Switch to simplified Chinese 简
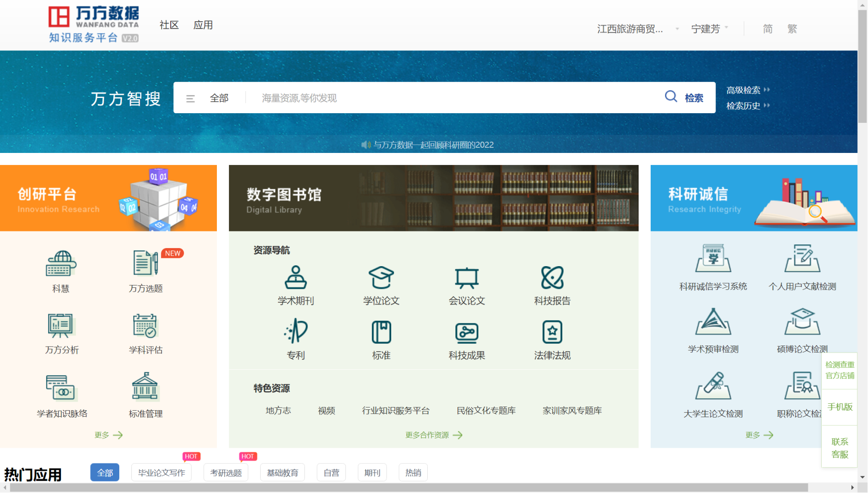 pos(768,29)
